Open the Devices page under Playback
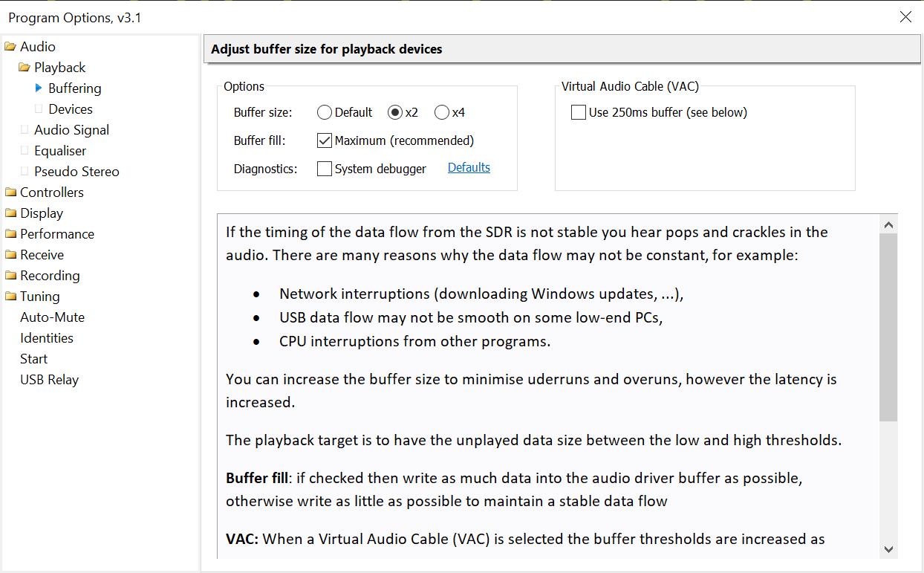This screenshot has height=573, width=924. (x=71, y=109)
